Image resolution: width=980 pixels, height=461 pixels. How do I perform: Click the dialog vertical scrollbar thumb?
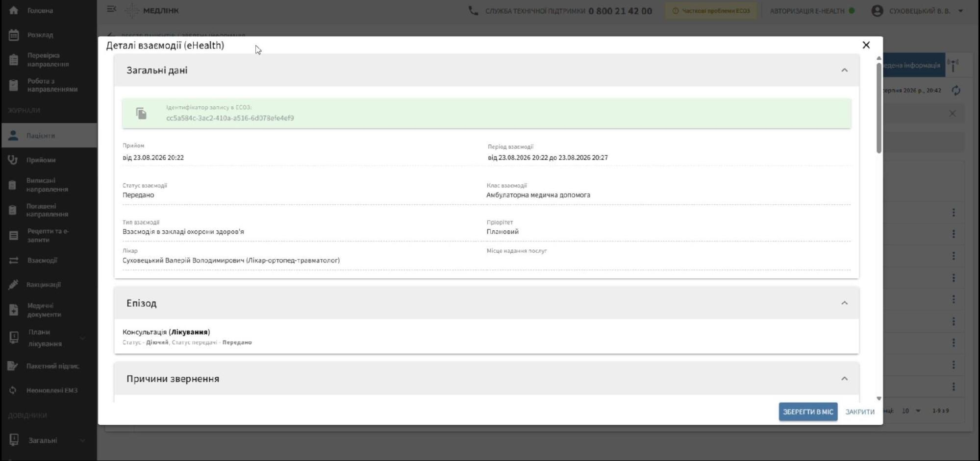click(x=879, y=108)
